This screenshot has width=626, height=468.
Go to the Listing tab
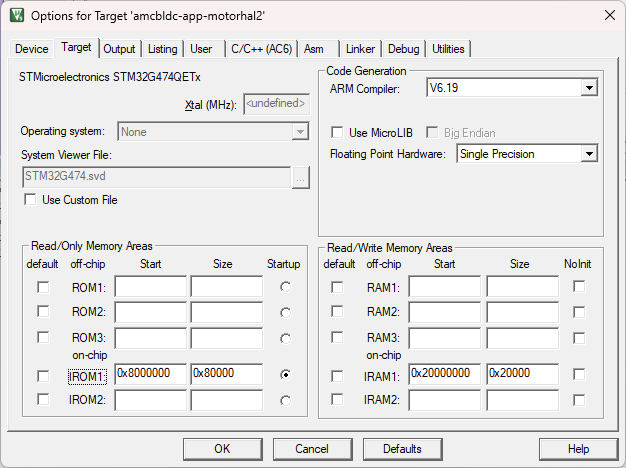point(162,49)
